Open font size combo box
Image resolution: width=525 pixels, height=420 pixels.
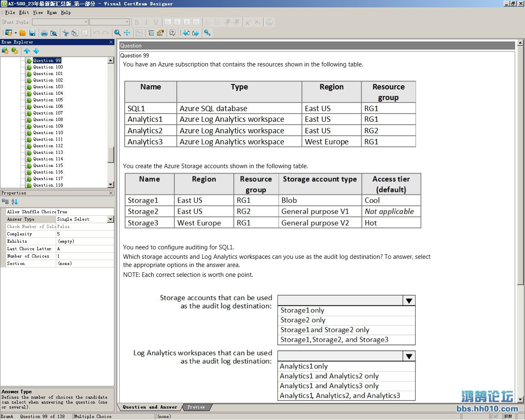110,22
